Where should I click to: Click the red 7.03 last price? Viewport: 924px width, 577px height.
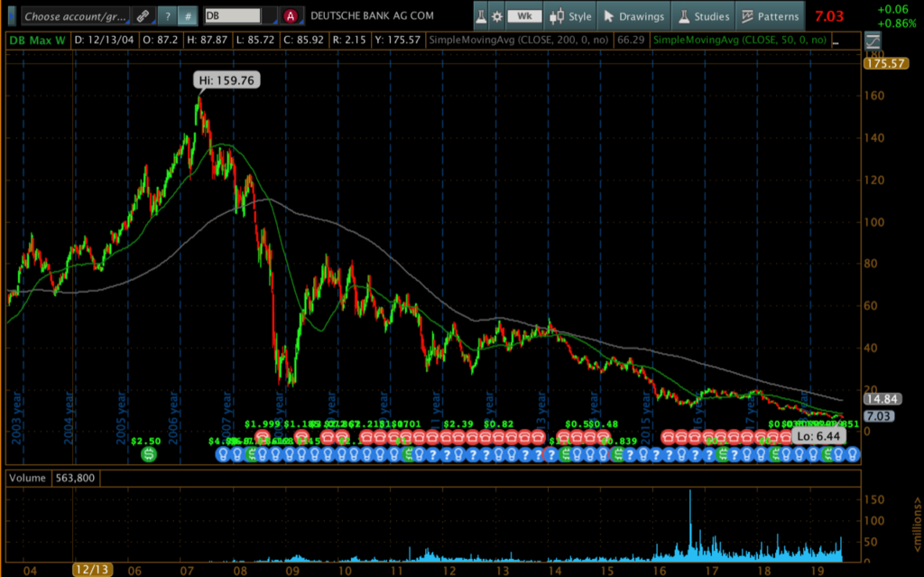pos(829,16)
